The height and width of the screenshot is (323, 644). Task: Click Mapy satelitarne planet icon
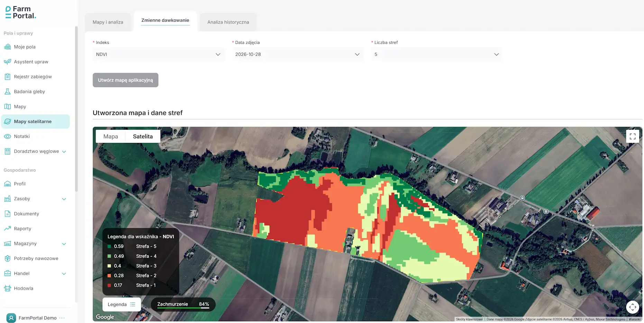coord(7,122)
